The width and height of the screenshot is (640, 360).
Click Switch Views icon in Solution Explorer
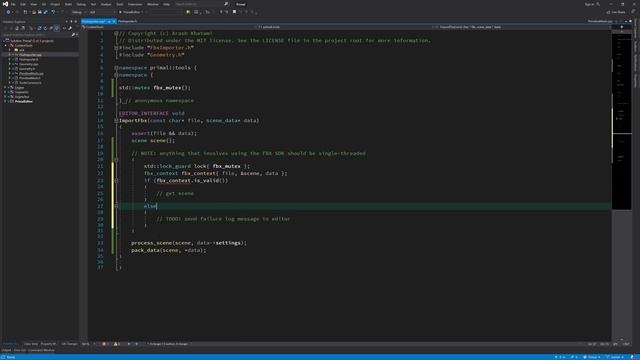(23, 28)
